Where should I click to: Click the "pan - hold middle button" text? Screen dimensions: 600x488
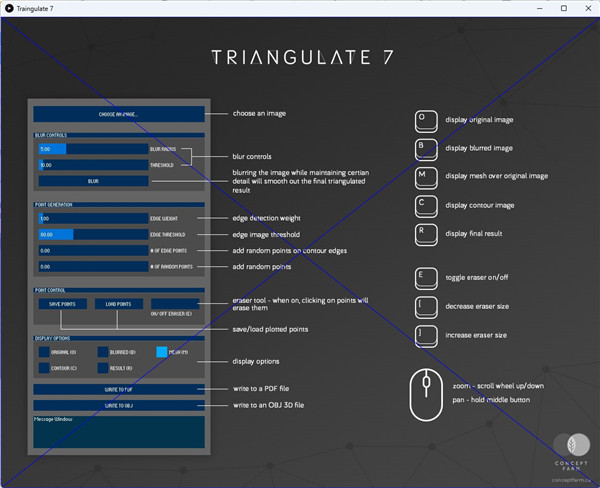pyautogui.click(x=491, y=400)
